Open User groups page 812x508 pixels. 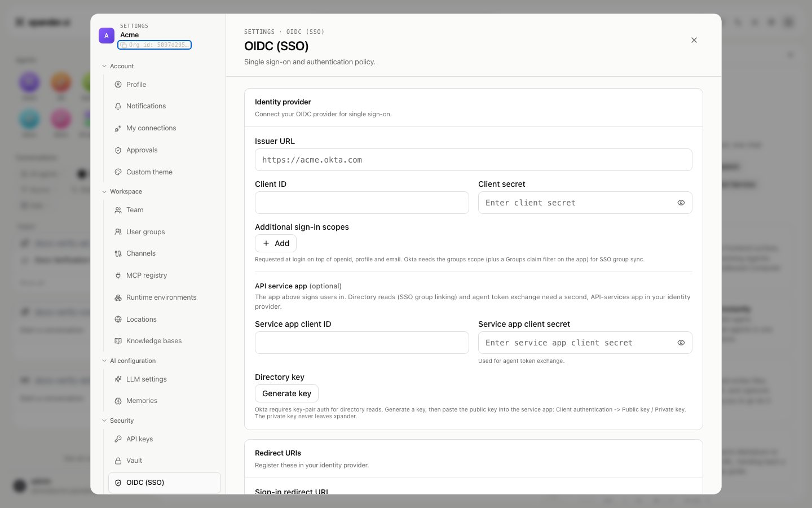165,232
